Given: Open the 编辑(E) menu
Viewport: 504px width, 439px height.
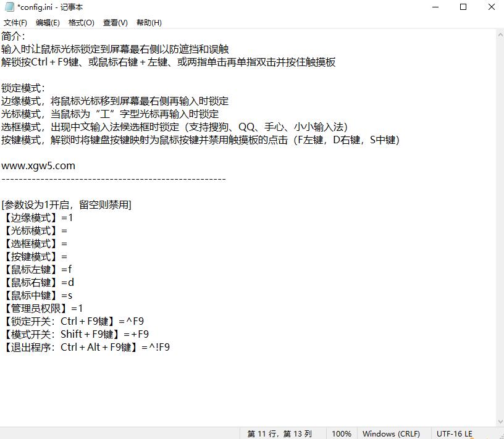Looking at the screenshot, I should [48, 23].
